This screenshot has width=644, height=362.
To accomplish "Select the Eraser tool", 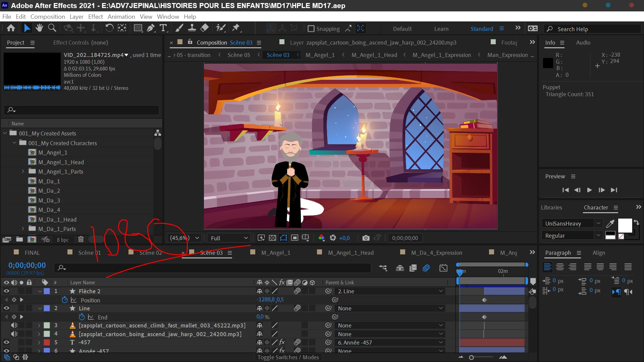I will click(x=205, y=28).
